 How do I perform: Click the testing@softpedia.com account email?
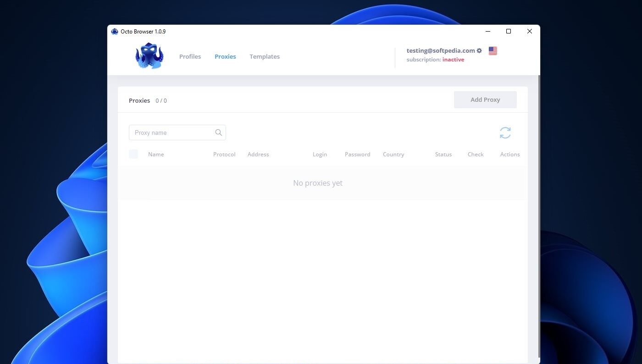point(441,51)
